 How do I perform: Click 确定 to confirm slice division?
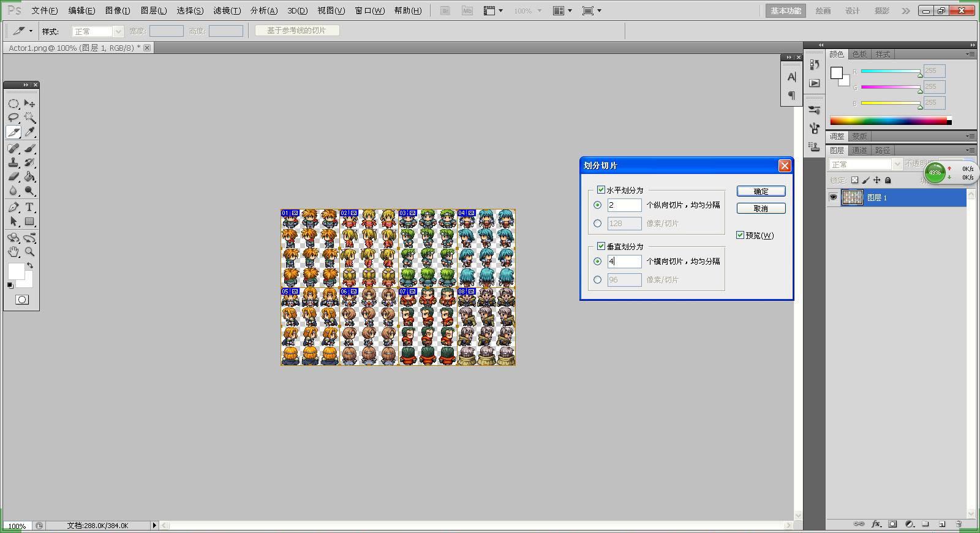[x=761, y=192]
